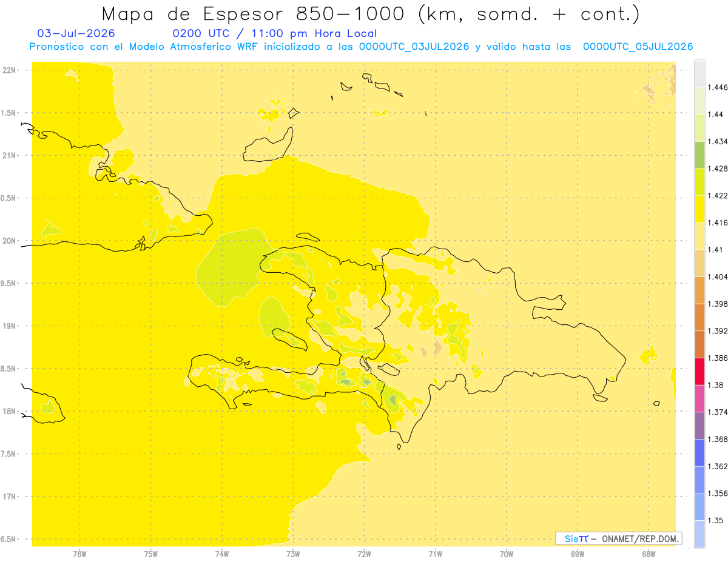The height and width of the screenshot is (562, 728).
Task: Click the colorbar value '1.434'
Action: [x=718, y=141]
